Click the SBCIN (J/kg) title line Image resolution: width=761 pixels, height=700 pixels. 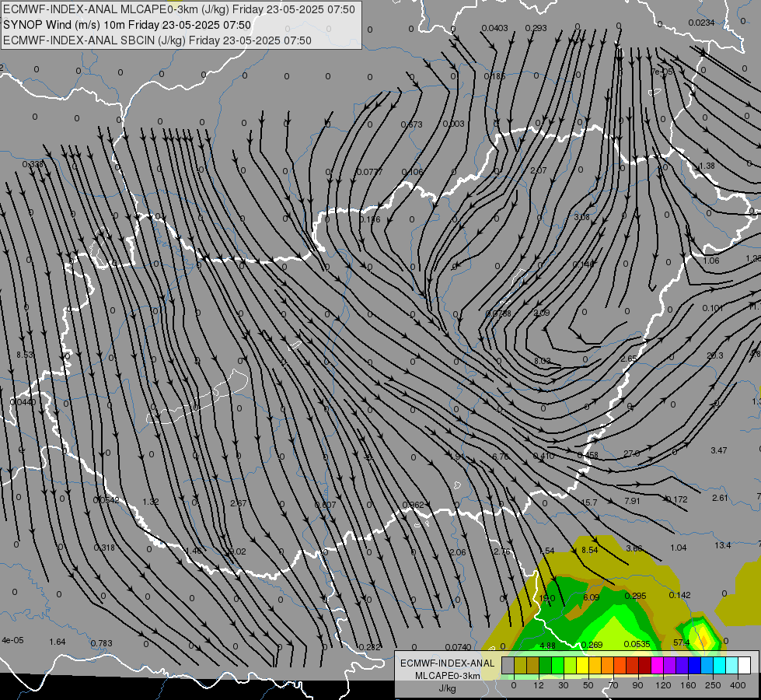tap(157, 40)
